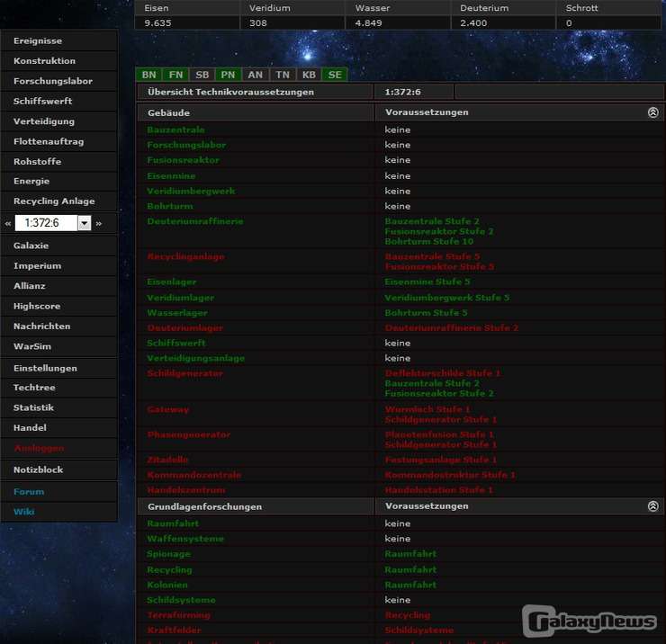Click the red Schildgenerator building name
666x644 pixels.
click(x=184, y=373)
